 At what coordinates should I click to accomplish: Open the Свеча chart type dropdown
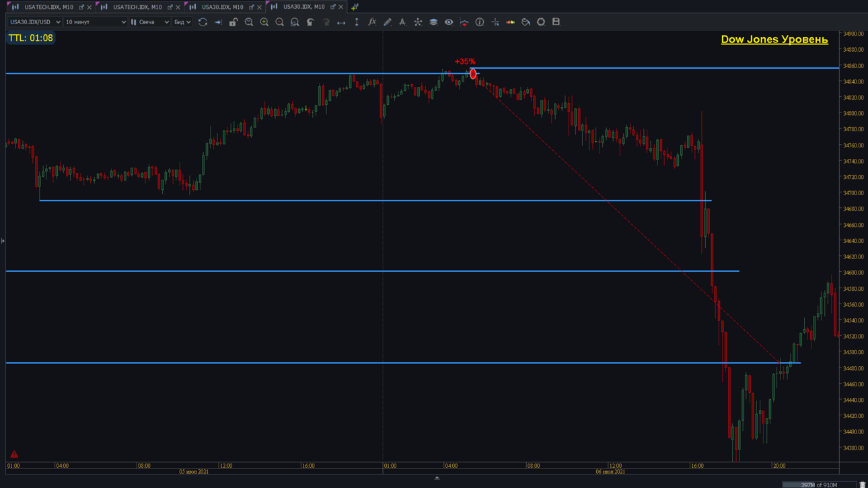coord(150,22)
